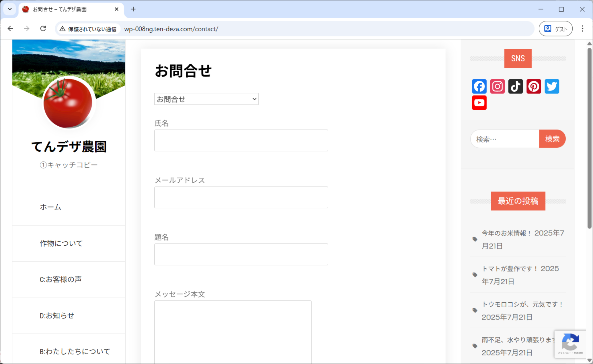Viewport: 593px width, 364px height.
Task: Focus the メールアドレス text field
Action: (241, 197)
